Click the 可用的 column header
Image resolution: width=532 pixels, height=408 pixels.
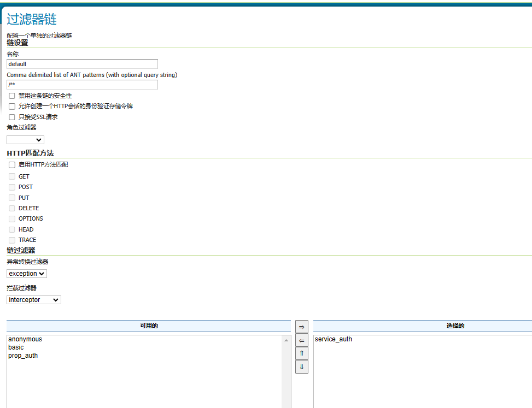click(x=149, y=326)
